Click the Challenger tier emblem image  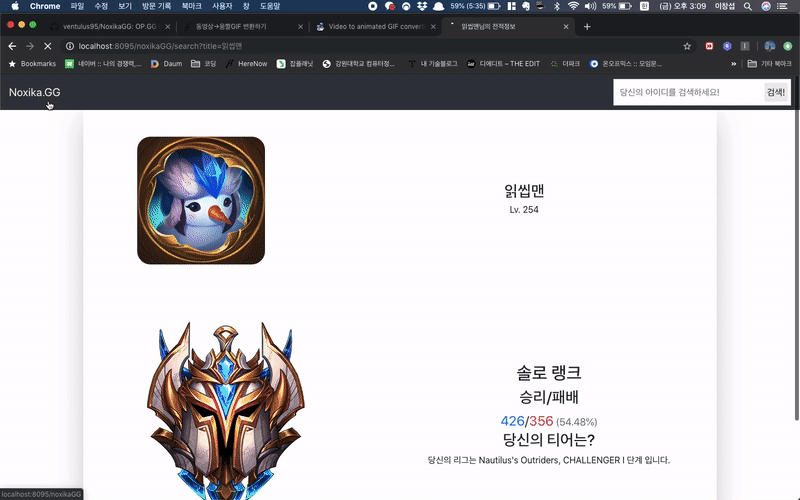(226, 411)
